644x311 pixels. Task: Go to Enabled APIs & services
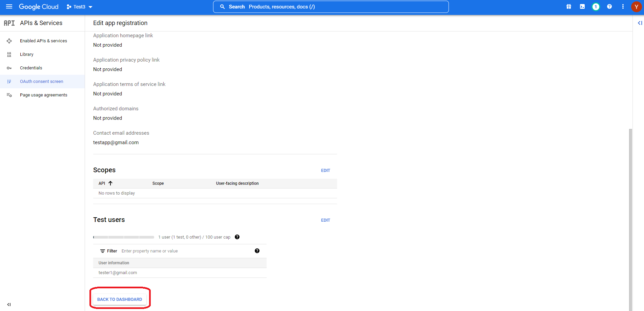43,41
